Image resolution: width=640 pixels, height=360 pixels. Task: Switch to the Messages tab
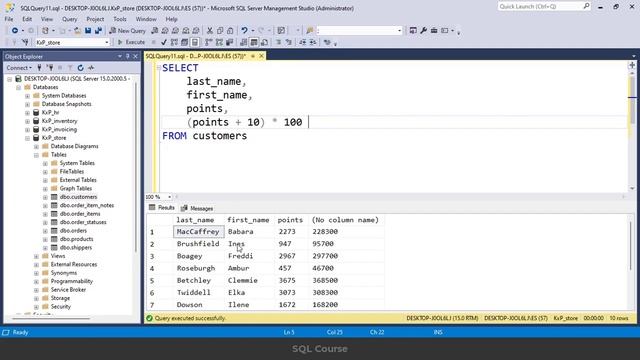point(197,208)
